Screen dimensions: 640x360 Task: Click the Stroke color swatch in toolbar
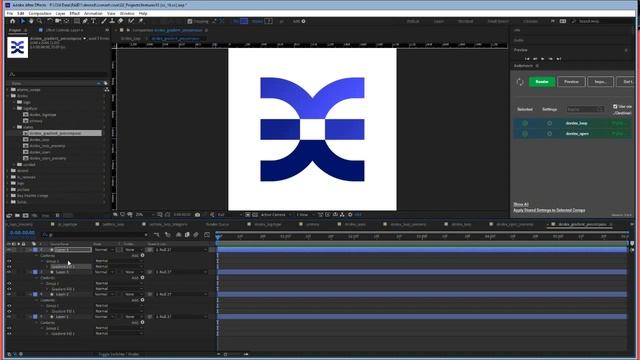pos(268,21)
